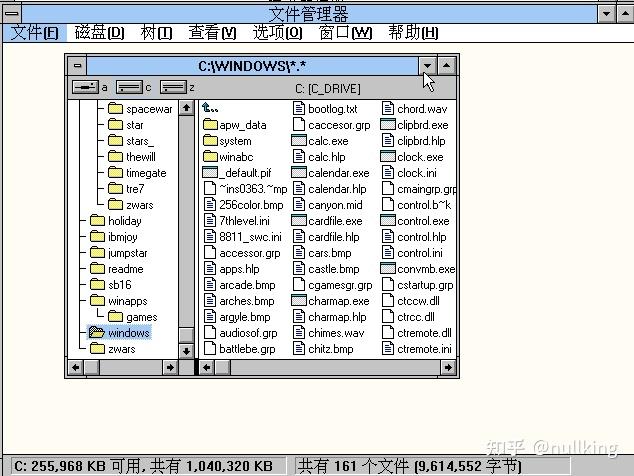This screenshot has width=634, height=476.
Task: Open the 磁盘(D) menu
Action: point(99,33)
